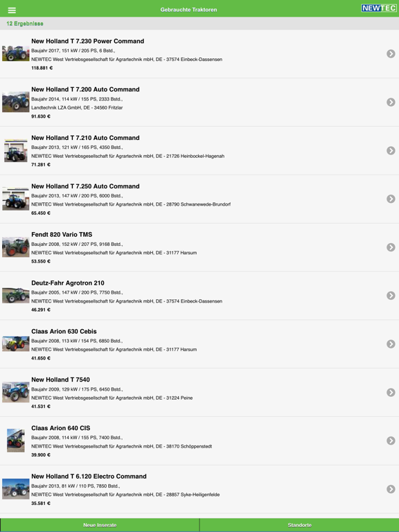Select the 41.531 € New Holland T 7540 price

point(41,407)
